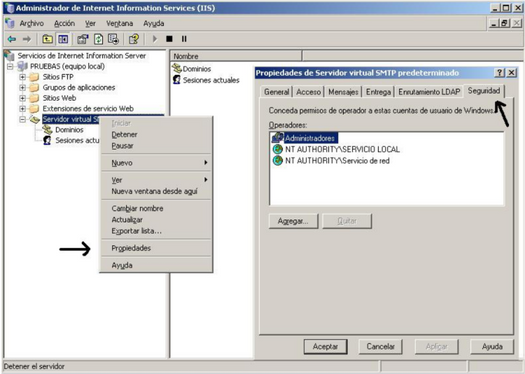525x374 pixels.
Task: Switch to the Entrega tab
Action: click(x=378, y=92)
